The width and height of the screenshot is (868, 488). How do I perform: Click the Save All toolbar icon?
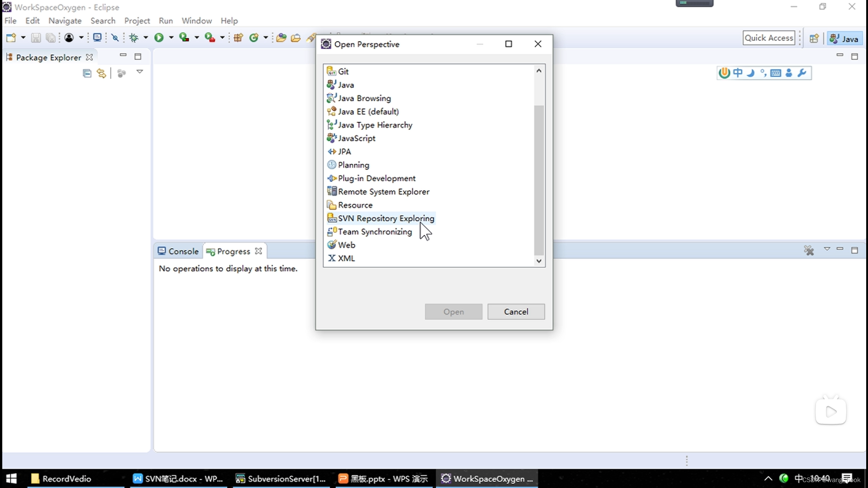point(51,38)
